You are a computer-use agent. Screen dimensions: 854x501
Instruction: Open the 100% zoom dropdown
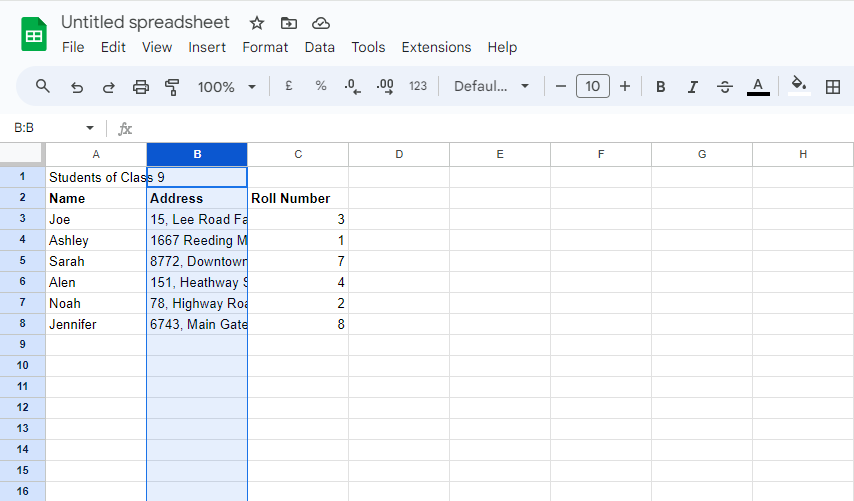coord(227,87)
